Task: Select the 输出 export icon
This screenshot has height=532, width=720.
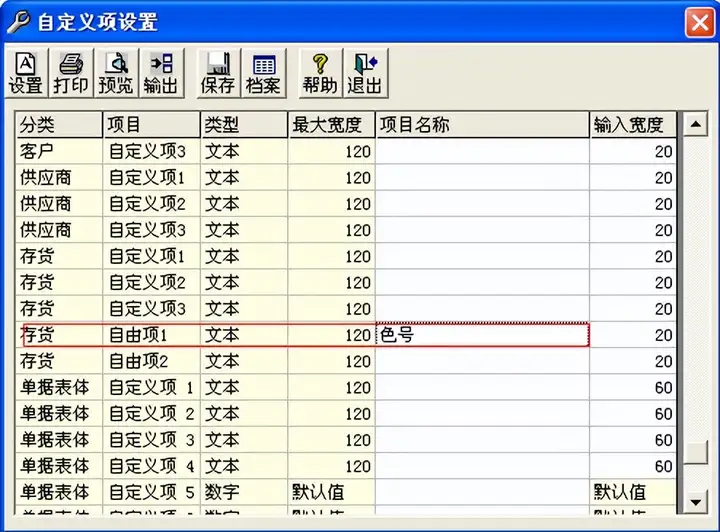Action: click(x=162, y=73)
